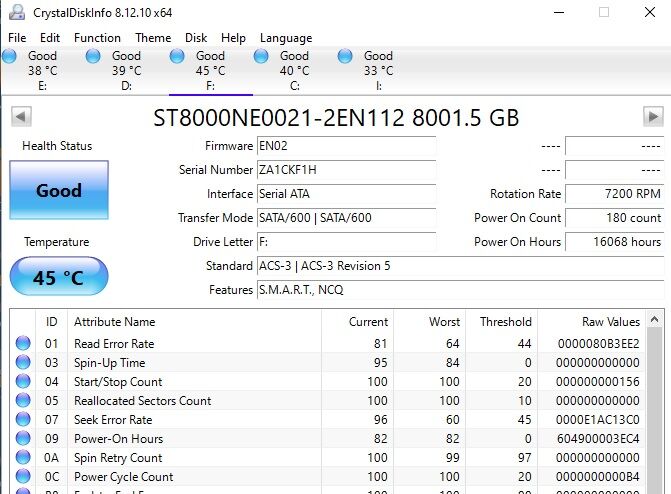The image size is (671, 494).
Task: Click the Features field S.M.A.R.T., NCQ
Action: 460,290
